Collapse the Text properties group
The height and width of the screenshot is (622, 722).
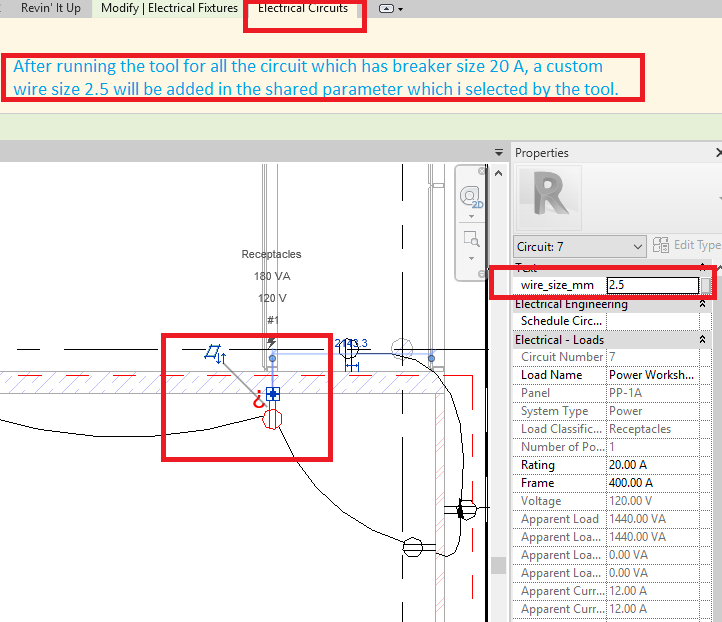click(x=702, y=266)
